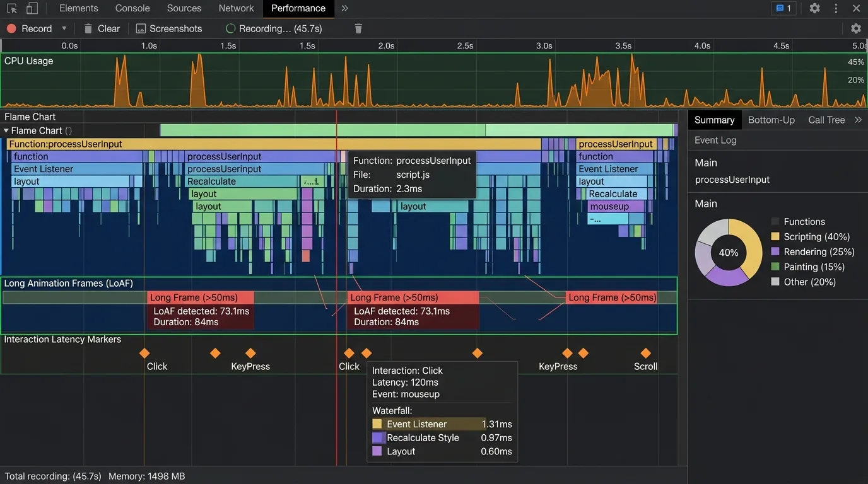Select the purple mouseup flame bar

(617, 206)
